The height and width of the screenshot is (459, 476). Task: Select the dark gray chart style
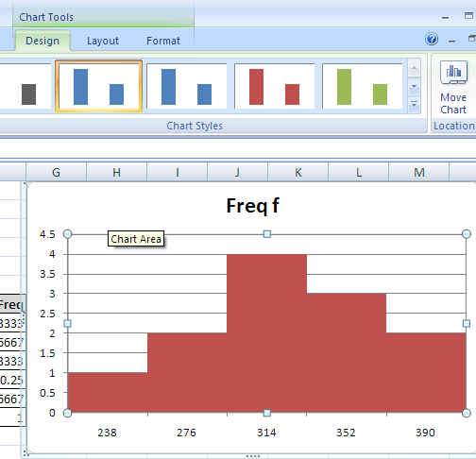pyautogui.click(x=25, y=86)
